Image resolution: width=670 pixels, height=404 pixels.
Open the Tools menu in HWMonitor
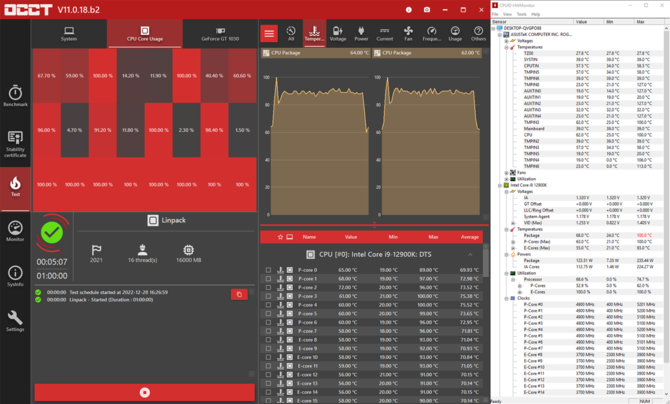[521, 14]
